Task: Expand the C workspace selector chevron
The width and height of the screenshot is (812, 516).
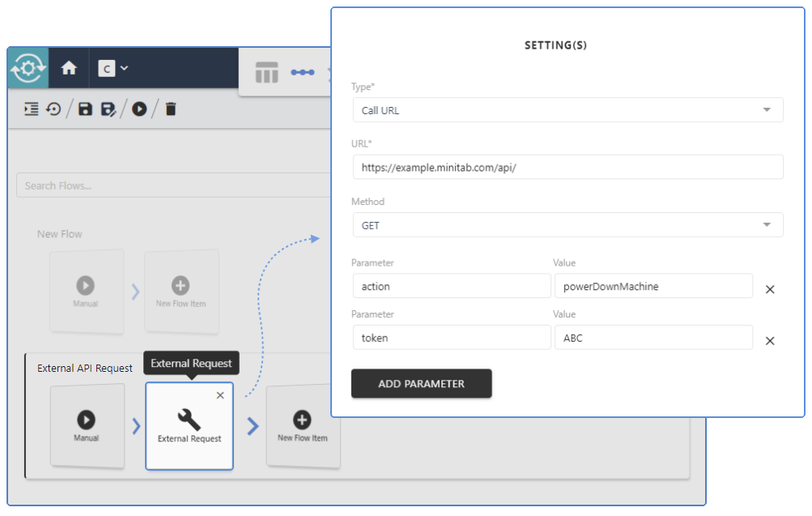Action: 124,68
